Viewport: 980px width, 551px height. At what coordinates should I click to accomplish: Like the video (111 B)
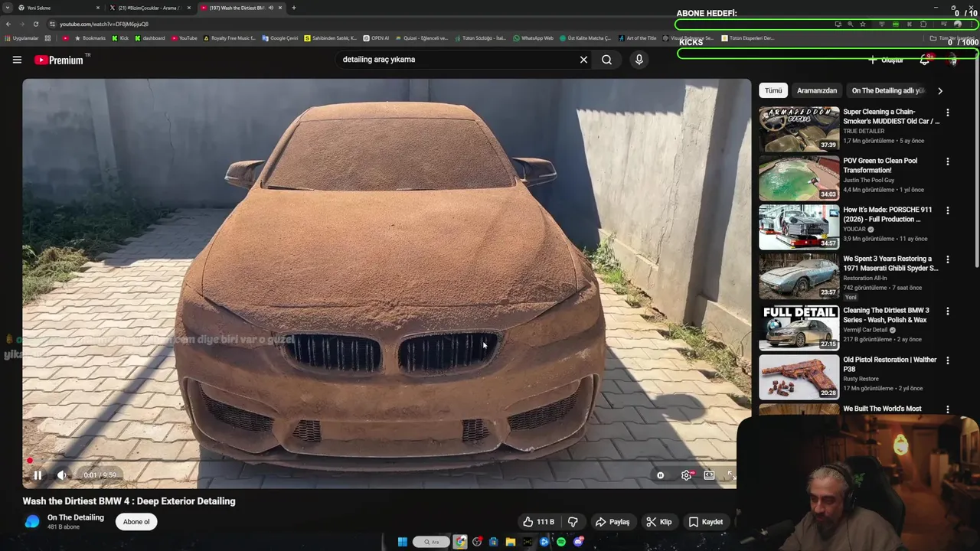[539, 522]
